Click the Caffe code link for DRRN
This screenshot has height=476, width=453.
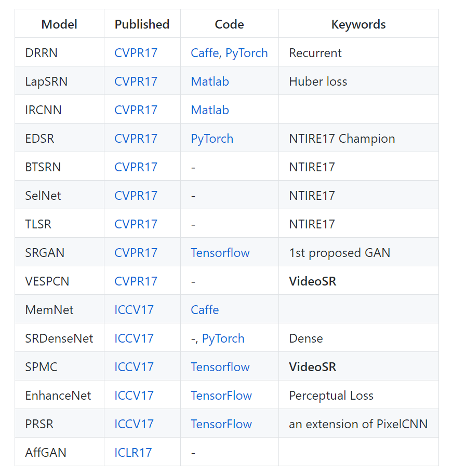[x=204, y=53]
